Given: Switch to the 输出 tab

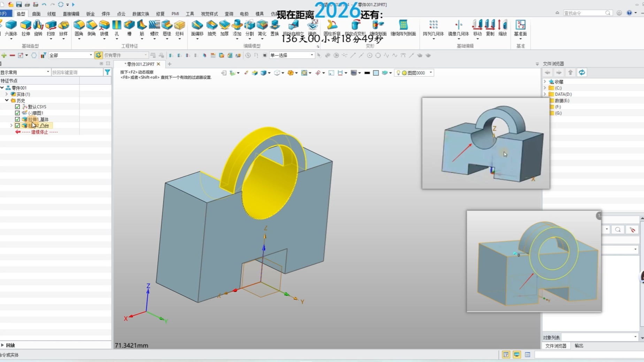Looking at the screenshot, I should [579, 346].
